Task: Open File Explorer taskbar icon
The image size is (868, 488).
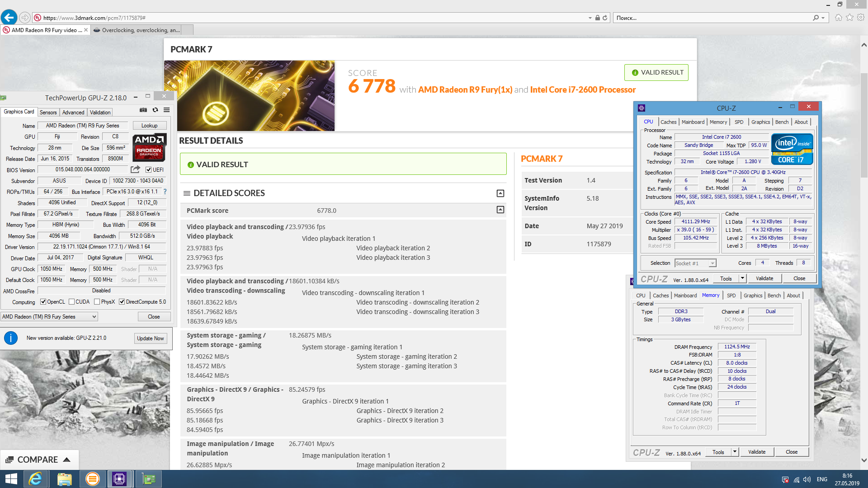Action: pos(64,479)
